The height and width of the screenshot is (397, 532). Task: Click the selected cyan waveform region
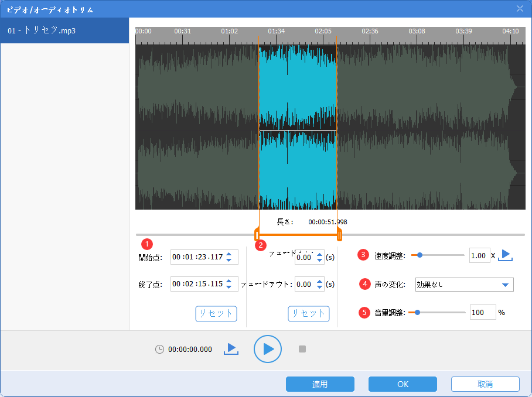click(x=298, y=127)
